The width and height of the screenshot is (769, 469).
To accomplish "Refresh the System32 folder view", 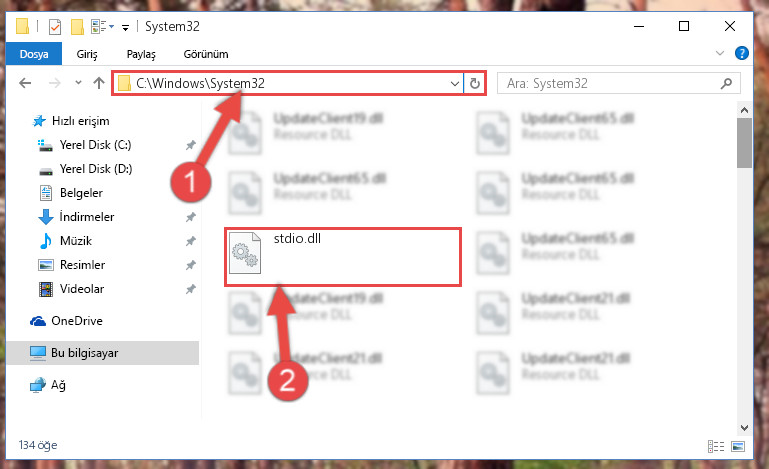I will point(474,83).
